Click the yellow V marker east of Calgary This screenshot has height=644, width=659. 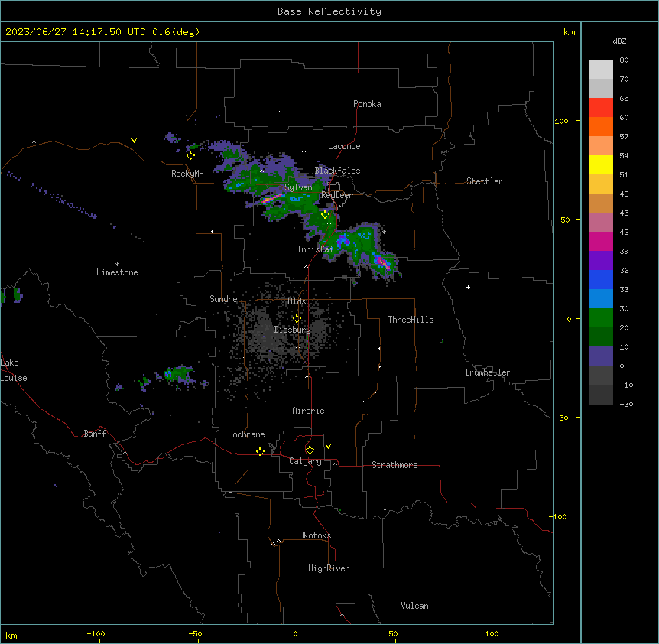(x=328, y=447)
